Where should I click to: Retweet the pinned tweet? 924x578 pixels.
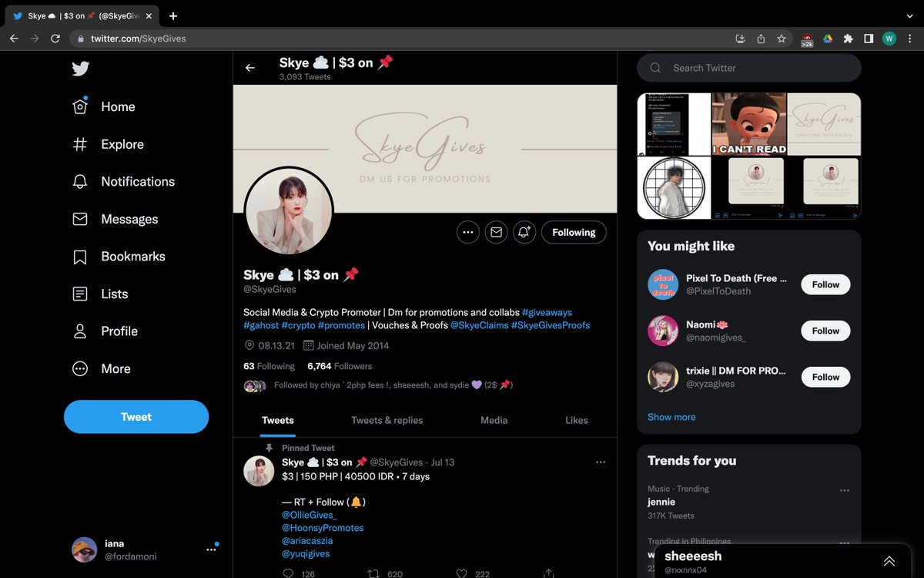coord(373,573)
